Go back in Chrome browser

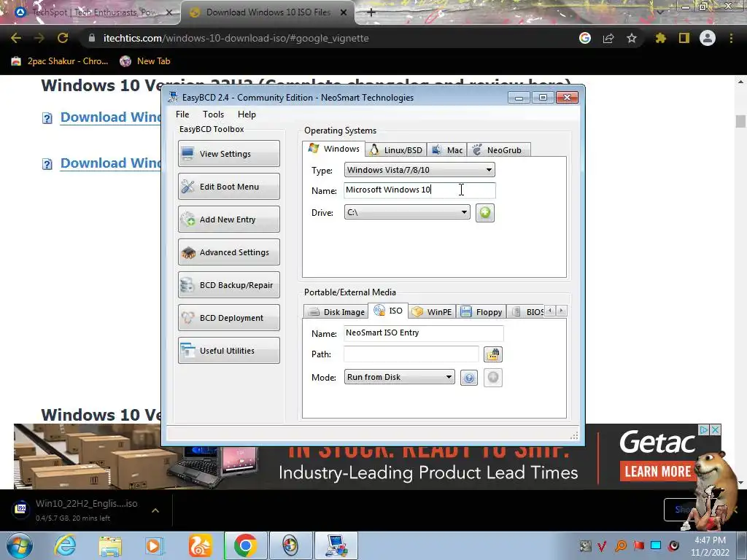tap(16, 38)
